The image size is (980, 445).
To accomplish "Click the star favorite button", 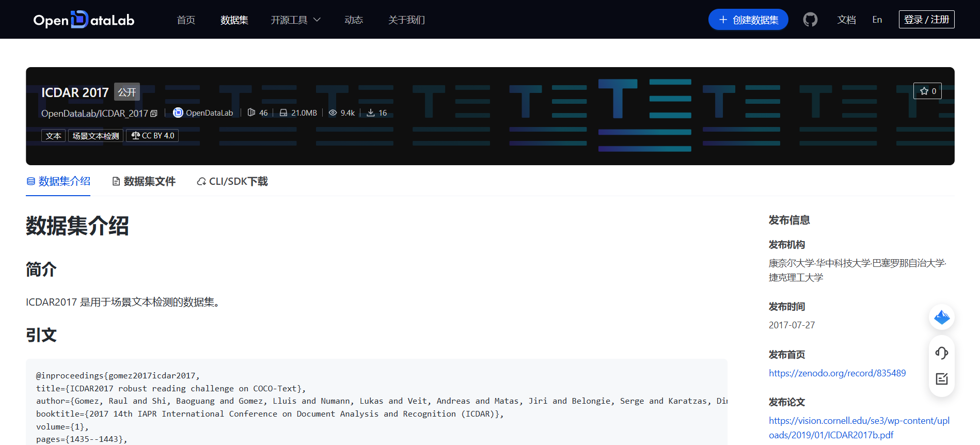I will pyautogui.click(x=927, y=91).
